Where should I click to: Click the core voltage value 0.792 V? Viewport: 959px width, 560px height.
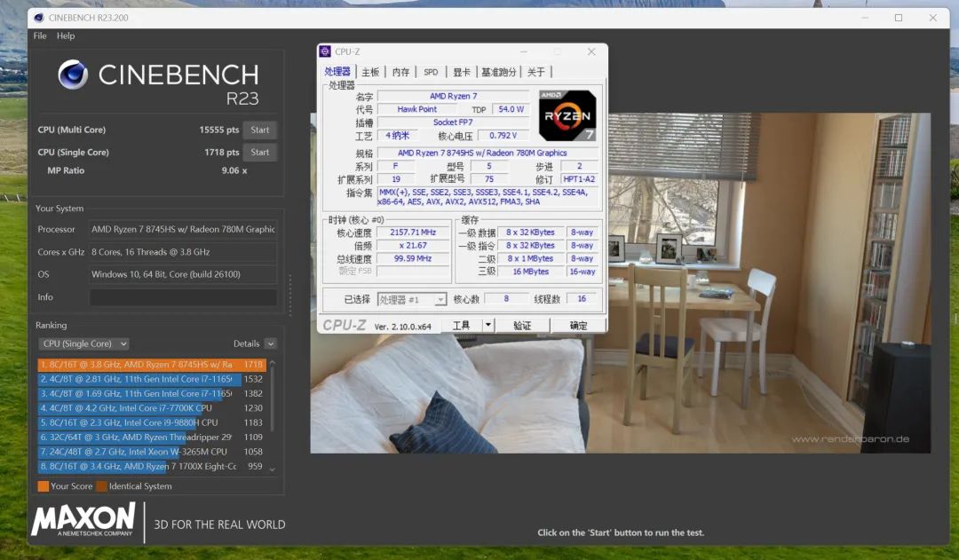point(503,136)
